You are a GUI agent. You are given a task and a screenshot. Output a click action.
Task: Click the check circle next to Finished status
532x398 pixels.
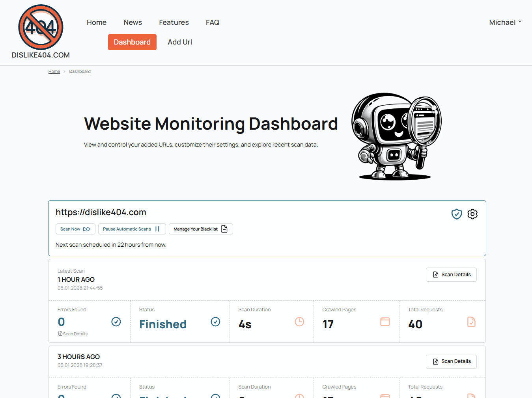click(215, 322)
